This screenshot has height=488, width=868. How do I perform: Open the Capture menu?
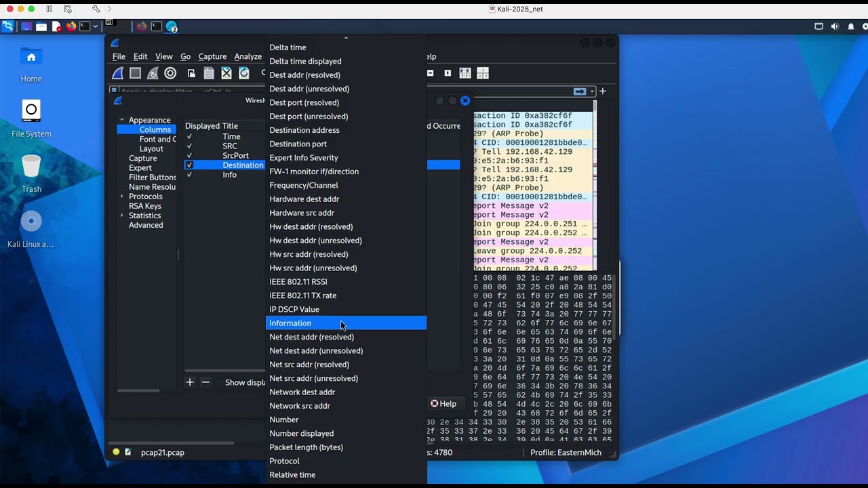click(x=212, y=57)
